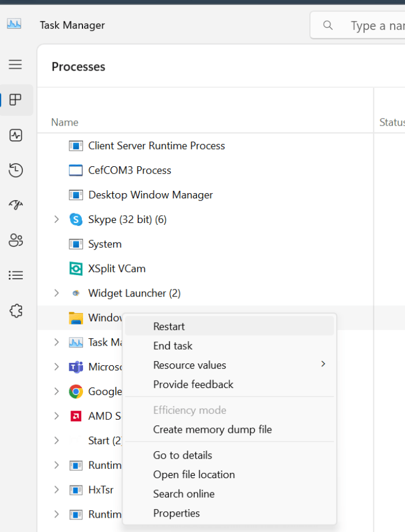Open the hamburger navigation menu
Viewport: 405px width, 532px height.
[15, 64]
